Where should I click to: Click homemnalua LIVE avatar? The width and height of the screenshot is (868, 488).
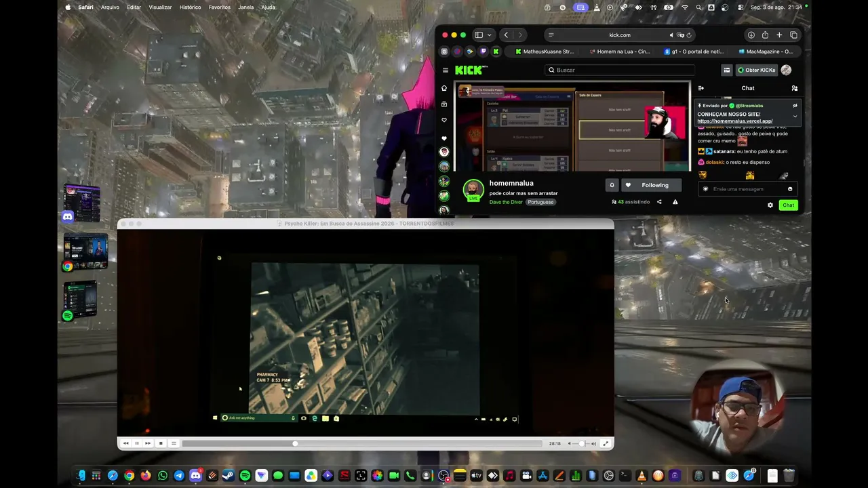pos(473,190)
